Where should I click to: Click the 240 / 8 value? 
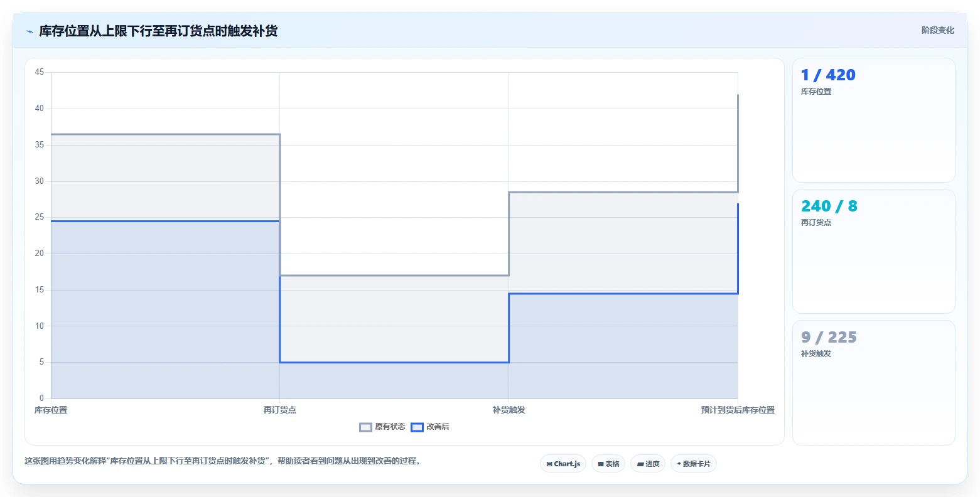coord(829,206)
